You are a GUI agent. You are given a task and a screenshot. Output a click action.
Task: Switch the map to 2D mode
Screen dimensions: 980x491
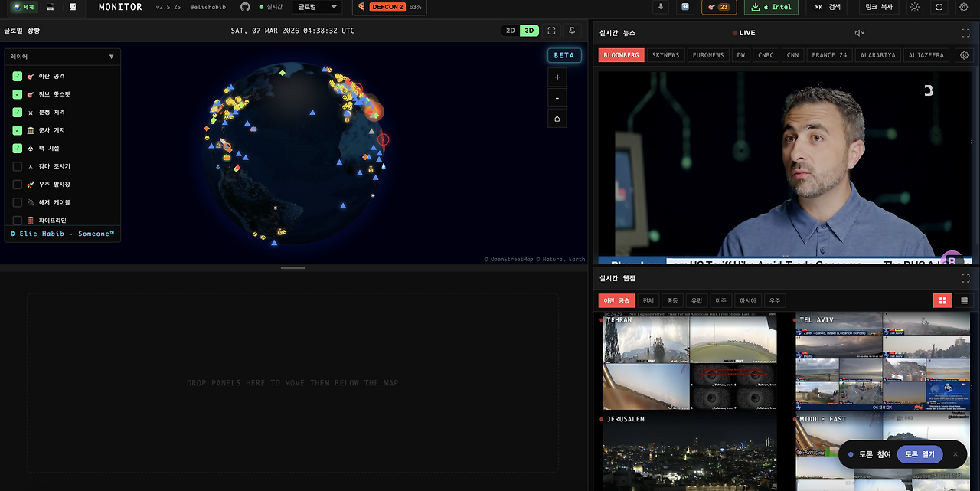pyautogui.click(x=510, y=31)
